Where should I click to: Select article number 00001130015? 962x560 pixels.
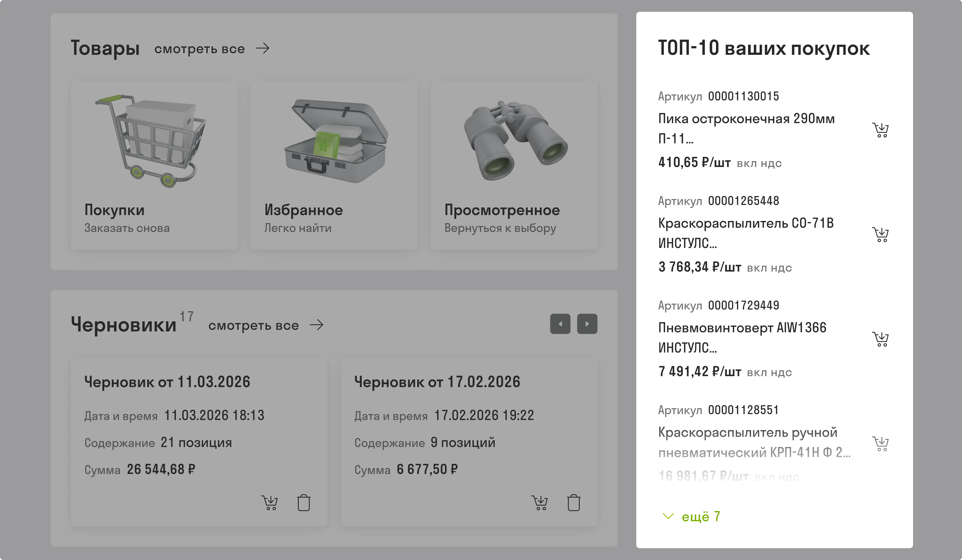[744, 96]
